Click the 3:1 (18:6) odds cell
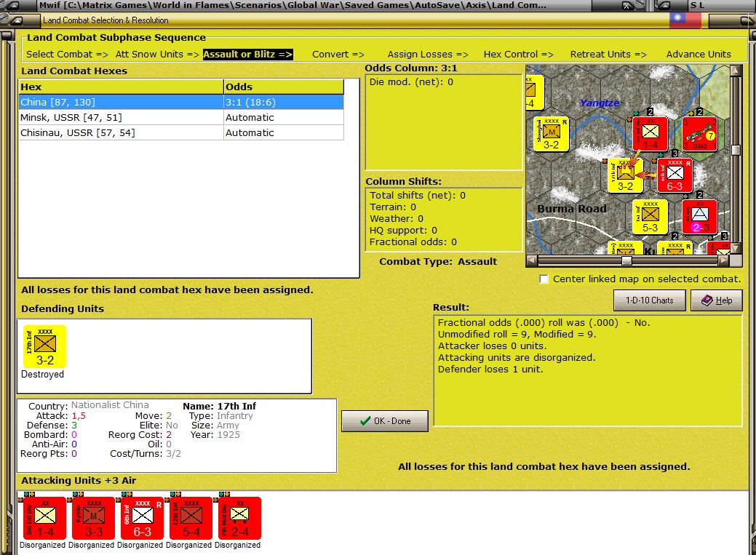The height and width of the screenshot is (555, 756). point(284,103)
